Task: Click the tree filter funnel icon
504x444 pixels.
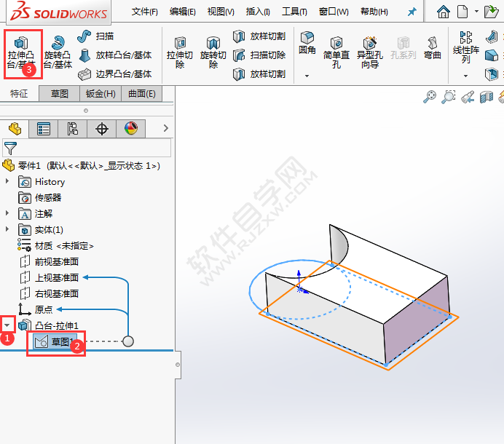Action: [10, 148]
